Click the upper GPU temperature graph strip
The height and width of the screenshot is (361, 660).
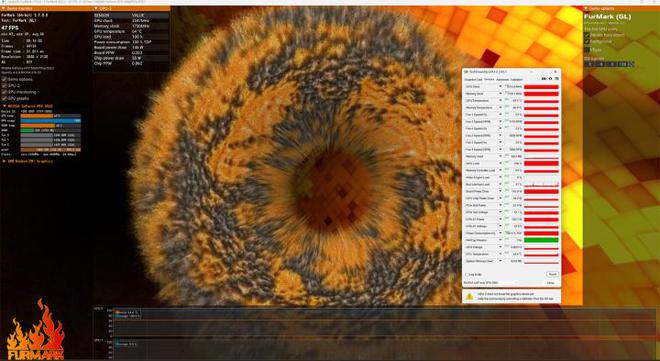pos(385,322)
